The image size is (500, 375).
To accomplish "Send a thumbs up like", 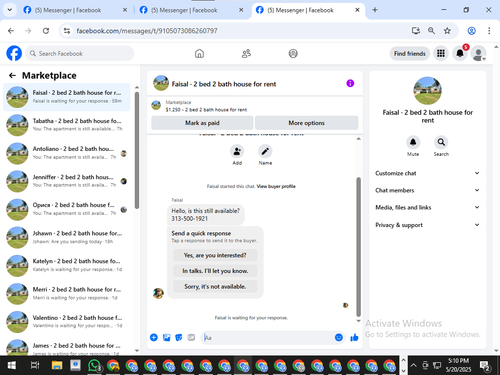I will (x=354, y=338).
